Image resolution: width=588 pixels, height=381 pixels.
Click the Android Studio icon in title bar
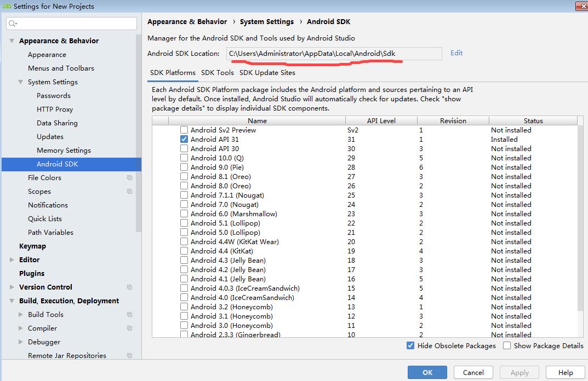pyautogui.click(x=7, y=6)
